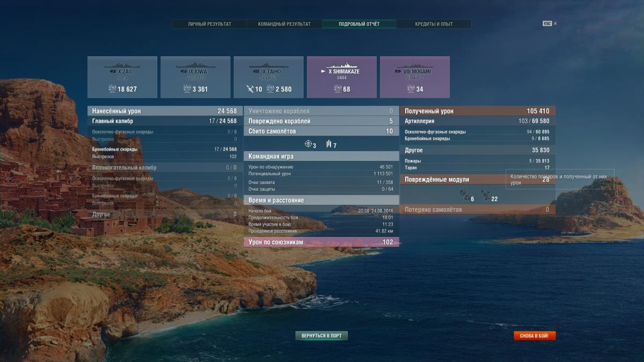Select the IX IOWA ship card
The height and width of the screenshot is (362, 644).
(x=195, y=77)
